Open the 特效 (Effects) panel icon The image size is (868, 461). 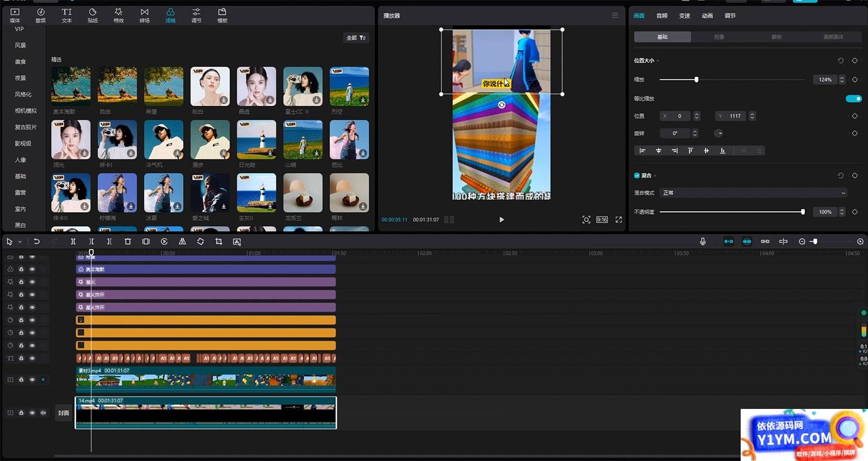(119, 15)
